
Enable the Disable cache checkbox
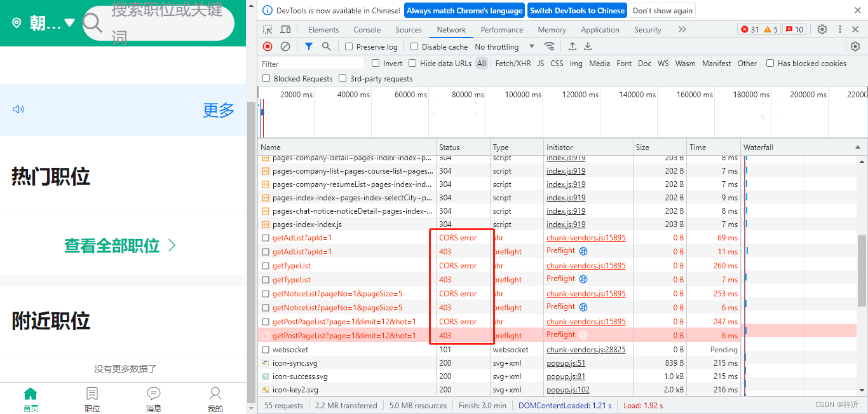click(x=414, y=46)
